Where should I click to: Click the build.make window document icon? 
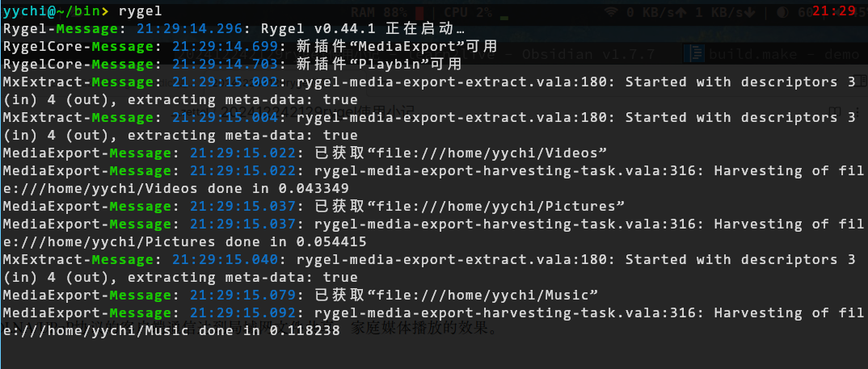click(x=694, y=54)
